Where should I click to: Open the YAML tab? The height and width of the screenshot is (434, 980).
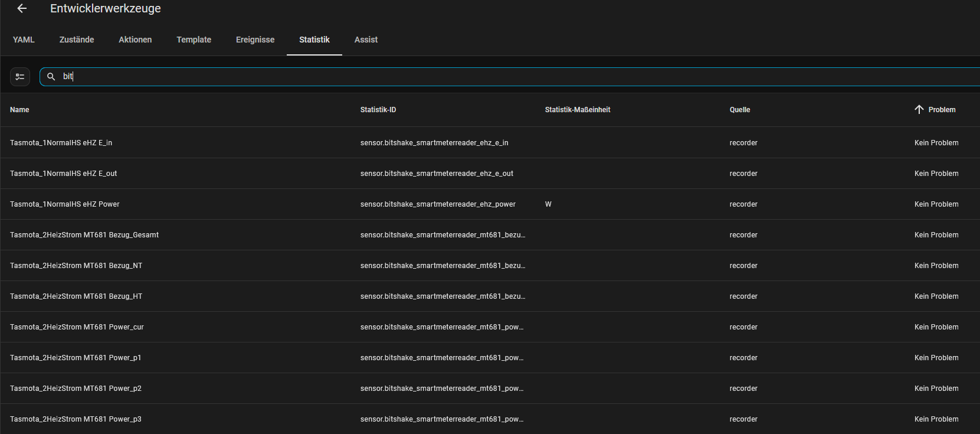24,40
